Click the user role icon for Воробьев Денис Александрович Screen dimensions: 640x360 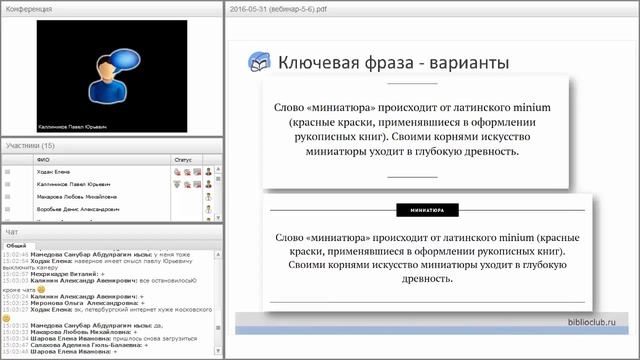(209, 209)
